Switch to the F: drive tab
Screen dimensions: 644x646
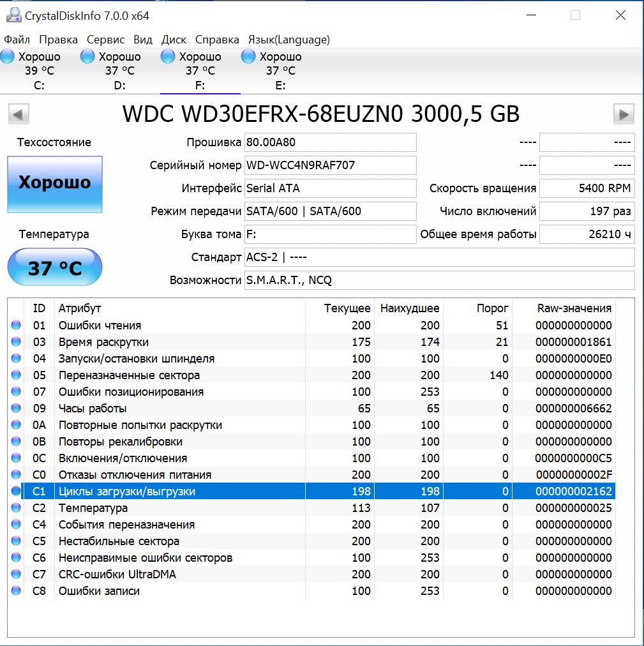(200, 71)
